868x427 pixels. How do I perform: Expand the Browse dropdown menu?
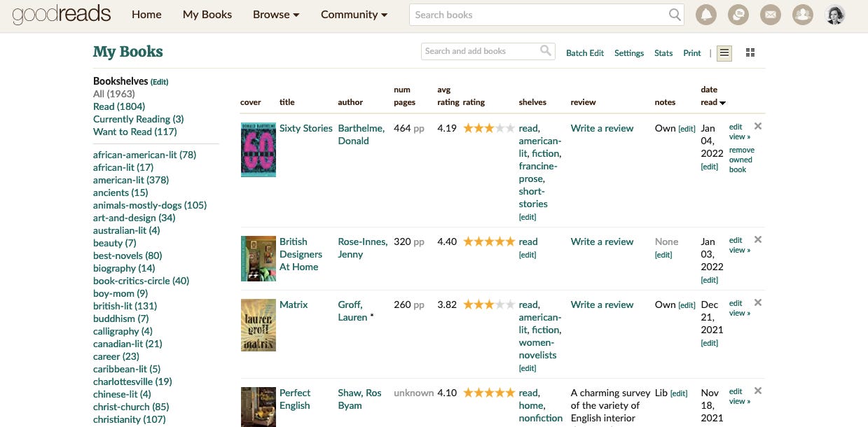coord(276,15)
